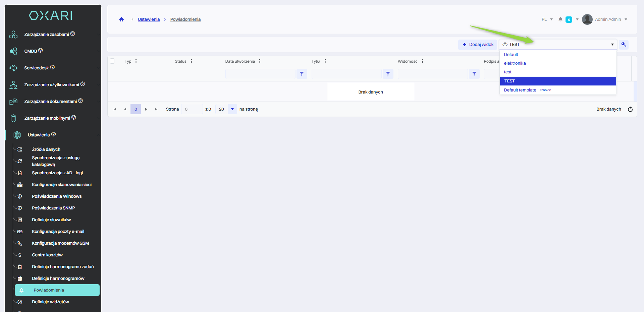Screen dimensions: 644x312
Task: Click the Dodaj widok button
Action: click(478, 45)
